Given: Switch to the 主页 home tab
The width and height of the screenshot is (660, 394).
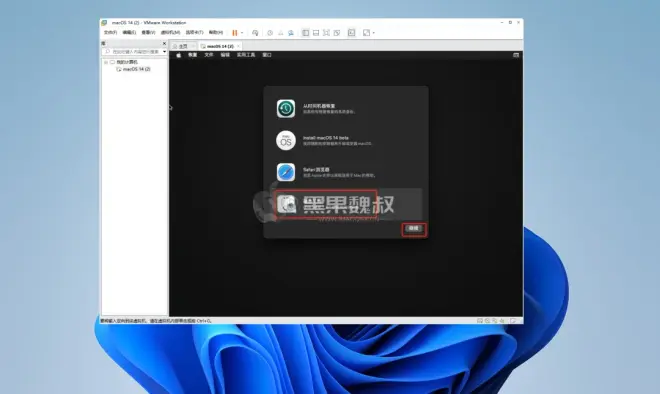Looking at the screenshot, I should (x=183, y=46).
